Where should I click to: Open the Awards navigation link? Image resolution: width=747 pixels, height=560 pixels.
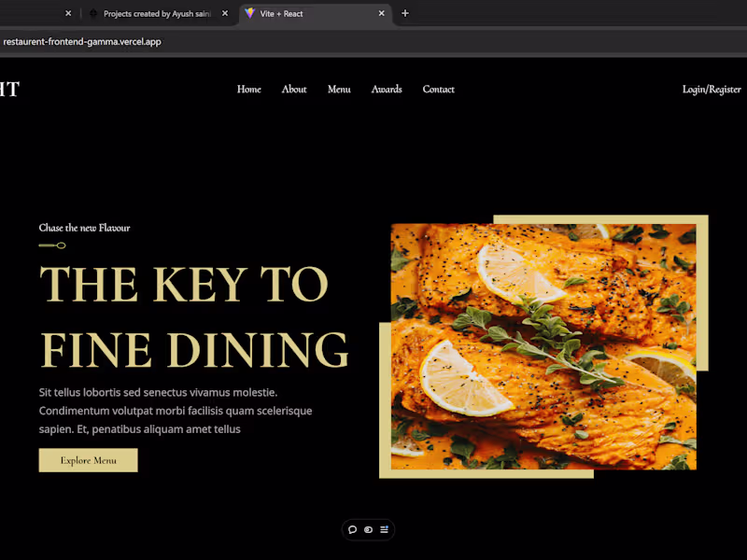387,89
